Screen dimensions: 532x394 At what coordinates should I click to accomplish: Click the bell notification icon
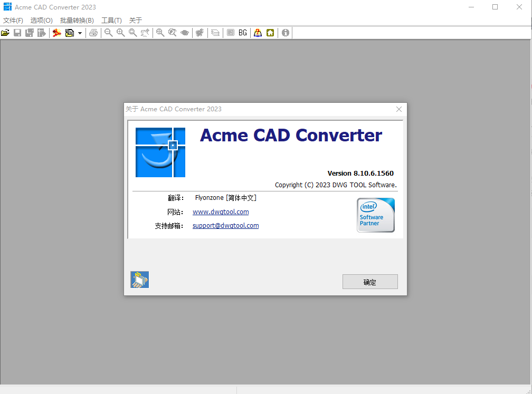tap(258, 33)
